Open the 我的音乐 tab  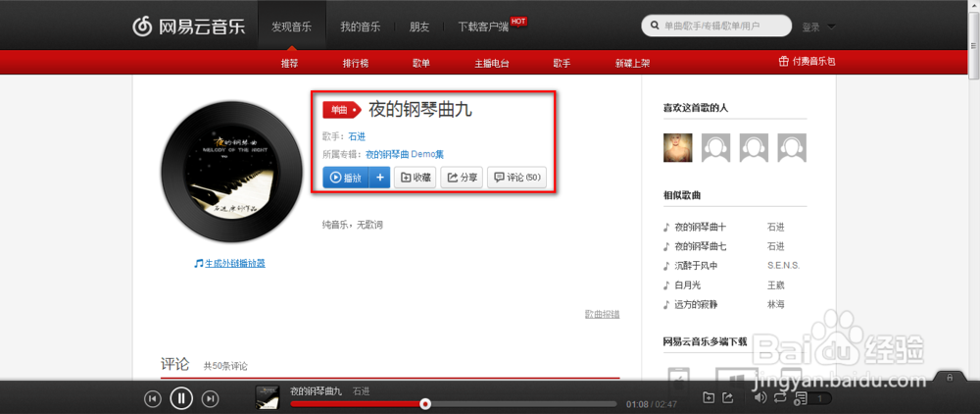tap(360, 26)
